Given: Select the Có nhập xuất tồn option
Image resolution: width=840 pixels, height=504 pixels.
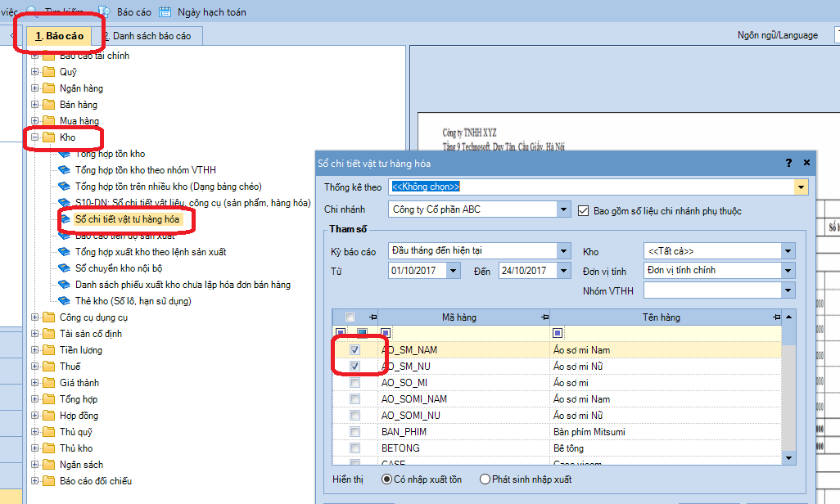Looking at the screenshot, I should pos(386,479).
